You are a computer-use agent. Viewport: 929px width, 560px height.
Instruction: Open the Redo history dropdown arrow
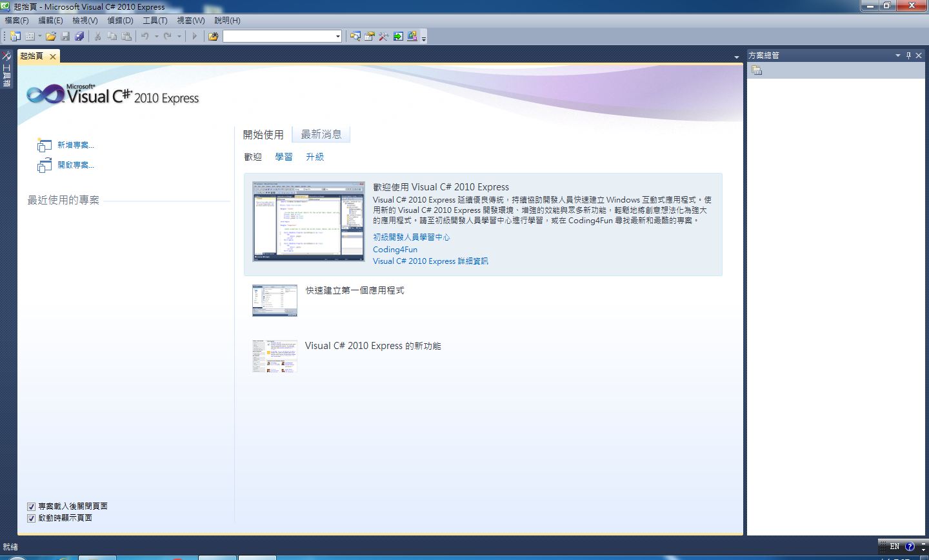(179, 36)
